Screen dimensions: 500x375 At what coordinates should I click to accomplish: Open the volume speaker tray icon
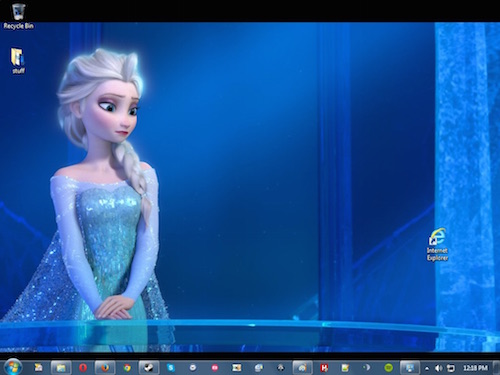pyautogui.click(x=439, y=368)
